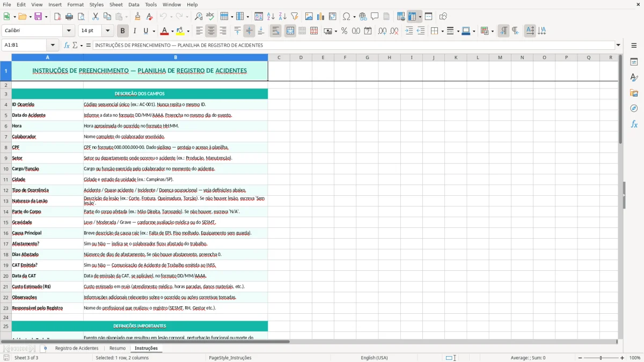Toggle Align Left
The width and height of the screenshot is (644, 362).
[199, 31]
